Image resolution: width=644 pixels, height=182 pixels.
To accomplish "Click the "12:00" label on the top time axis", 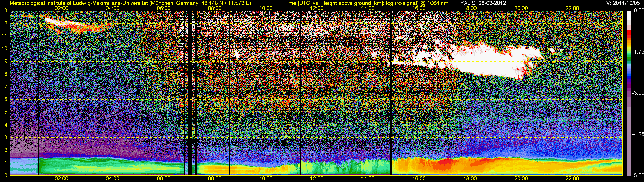I will pos(317,9).
